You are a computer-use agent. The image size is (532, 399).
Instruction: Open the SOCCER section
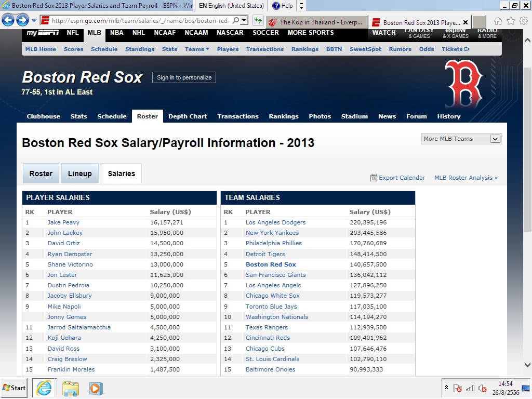265,33
